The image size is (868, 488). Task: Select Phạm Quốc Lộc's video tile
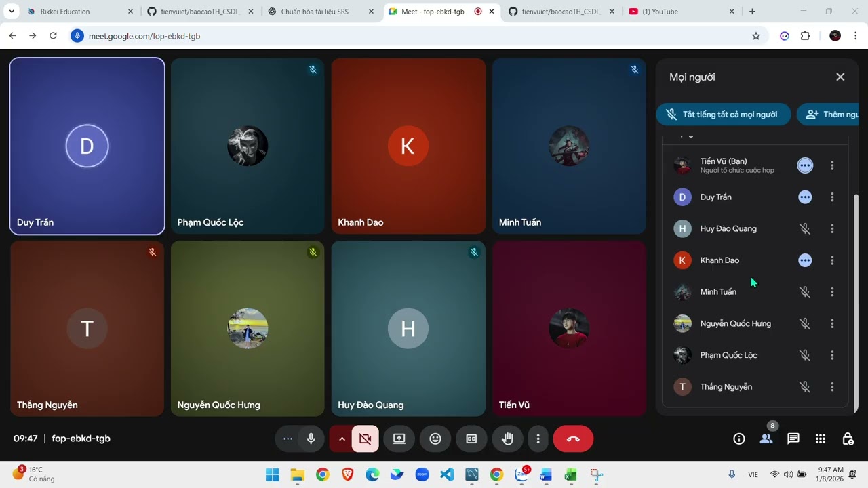(248, 146)
